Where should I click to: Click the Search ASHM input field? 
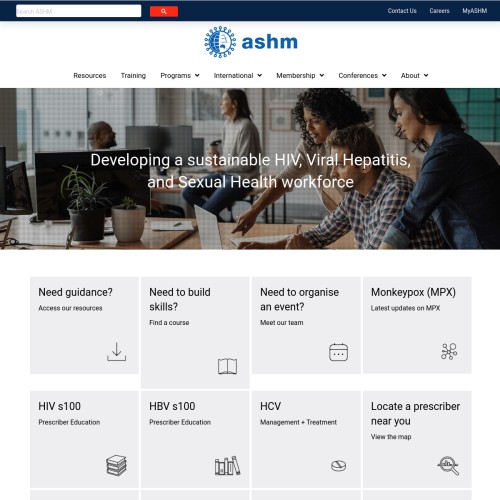pos(79,11)
